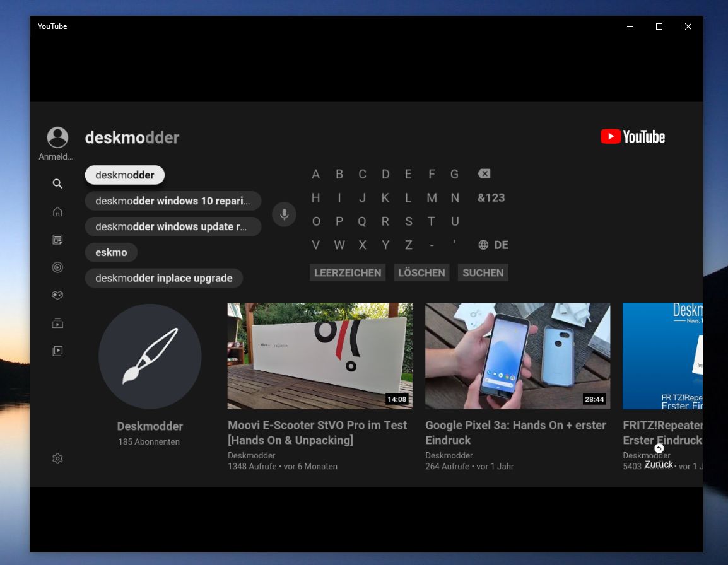Tap letter M on the on-screen keyboard
728x565 pixels.
click(x=432, y=198)
